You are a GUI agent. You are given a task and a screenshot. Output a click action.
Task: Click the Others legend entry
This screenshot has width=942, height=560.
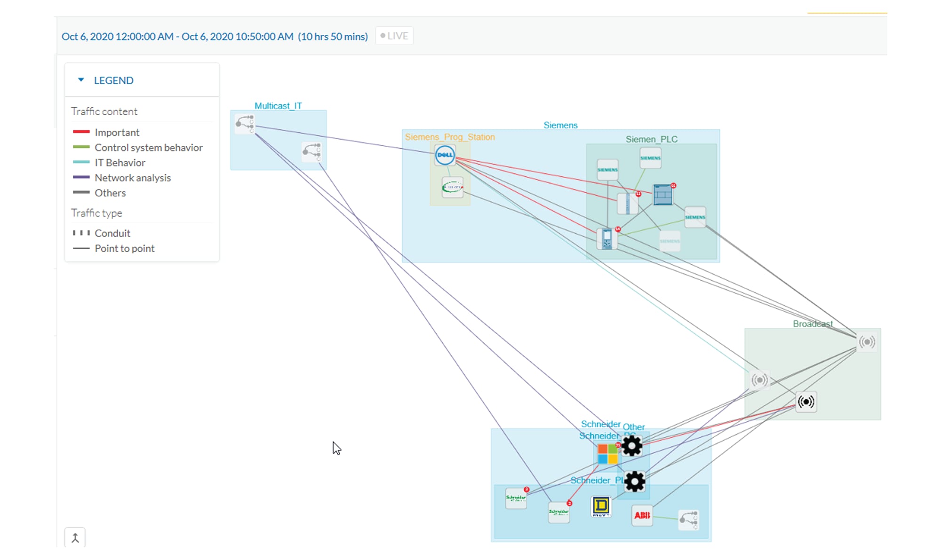pyautogui.click(x=99, y=193)
